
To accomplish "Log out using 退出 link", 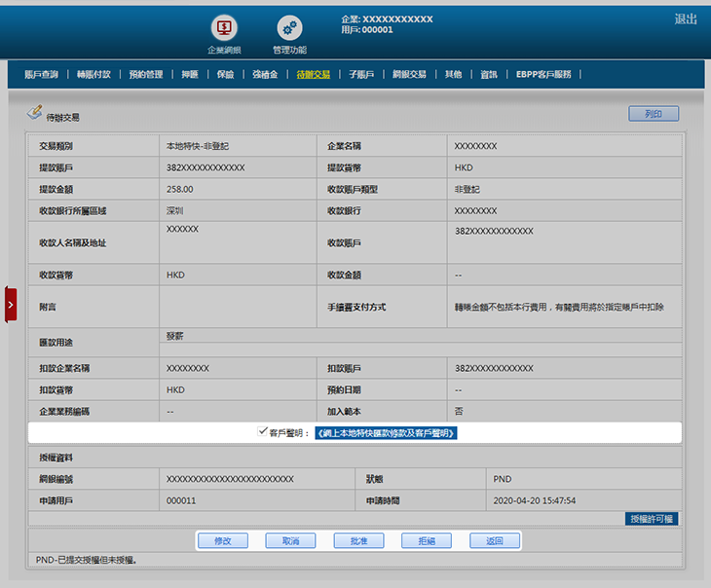I will pyautogui.click(x=686, y=19).
